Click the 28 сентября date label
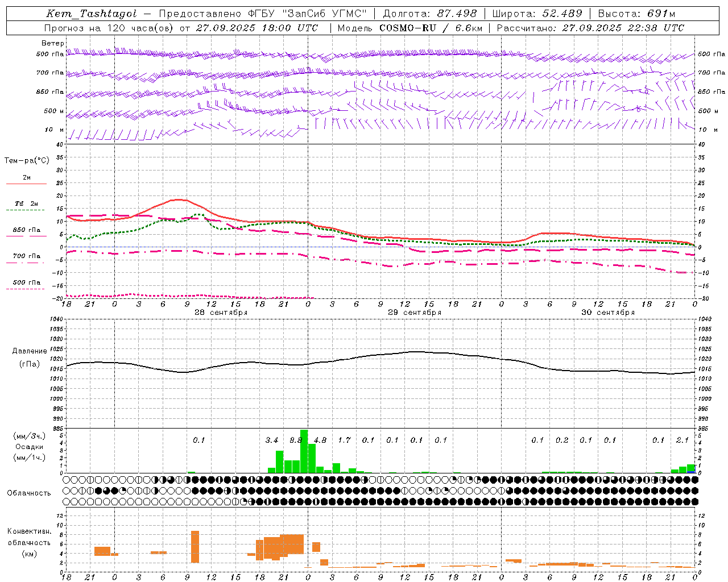This screenshot has width=728, height=582. click(221, 313)
